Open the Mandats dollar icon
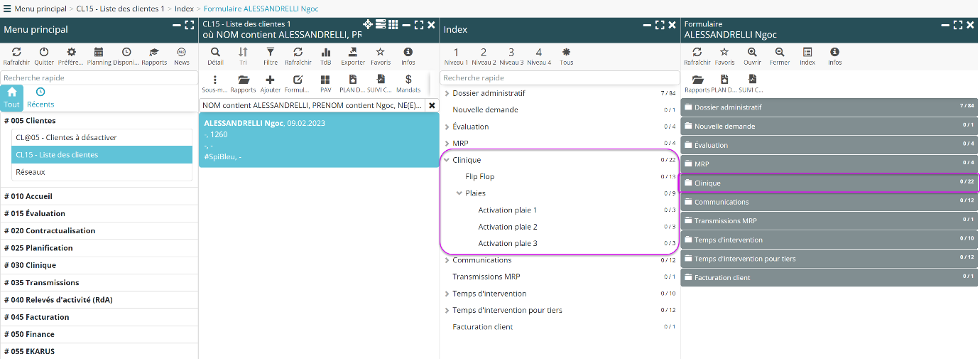Image resolution: width=980 pixels, height=359 pixels. (x=408, y=80)
